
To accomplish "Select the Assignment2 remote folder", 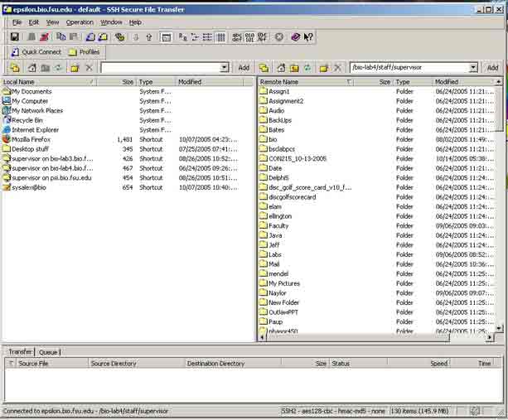I will pyautogui.click(x=377, y=101).
